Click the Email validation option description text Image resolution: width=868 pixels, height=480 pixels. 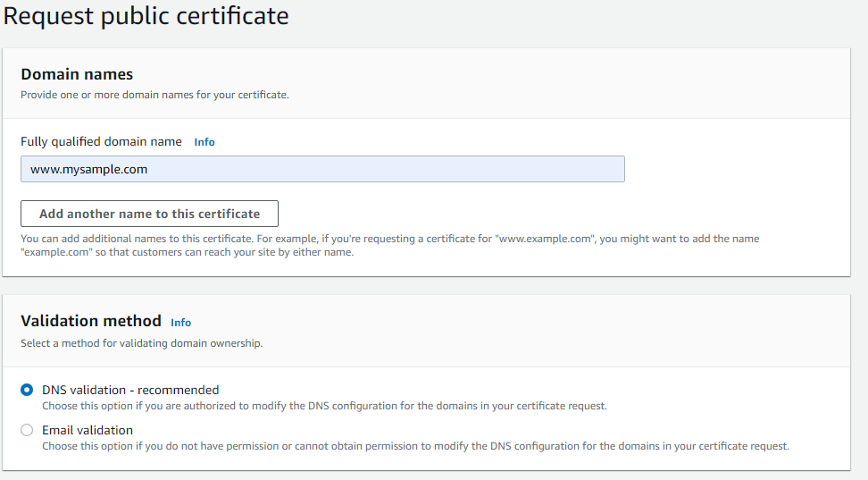point(415,446)
